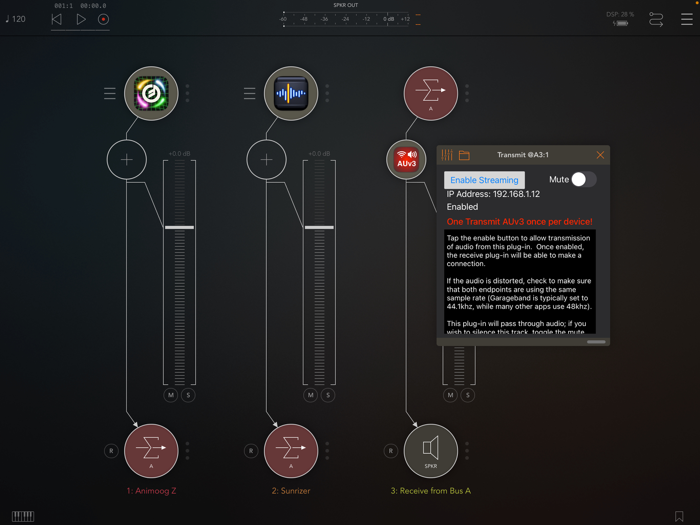Grab the Transmit panel bottom handle
Image resolution: width=700 pixels, height=525 pixels.
pyautogui.click(x=596, y=342)
